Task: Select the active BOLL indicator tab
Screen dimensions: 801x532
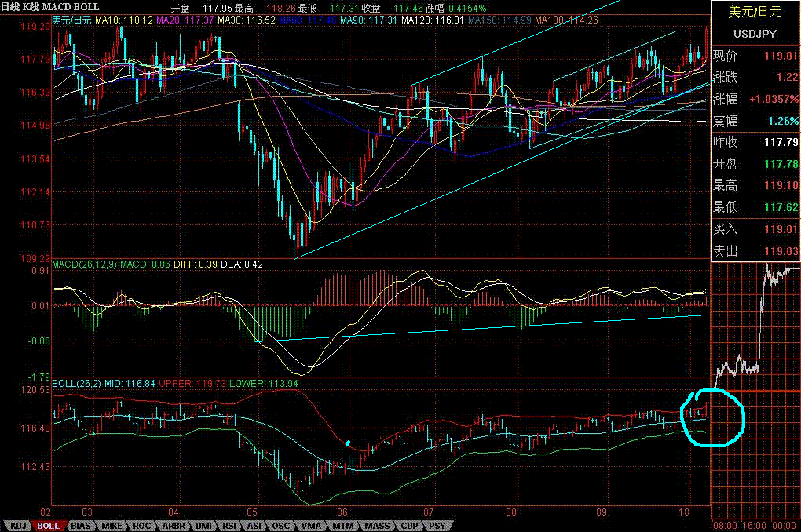Action: (48, 526)
